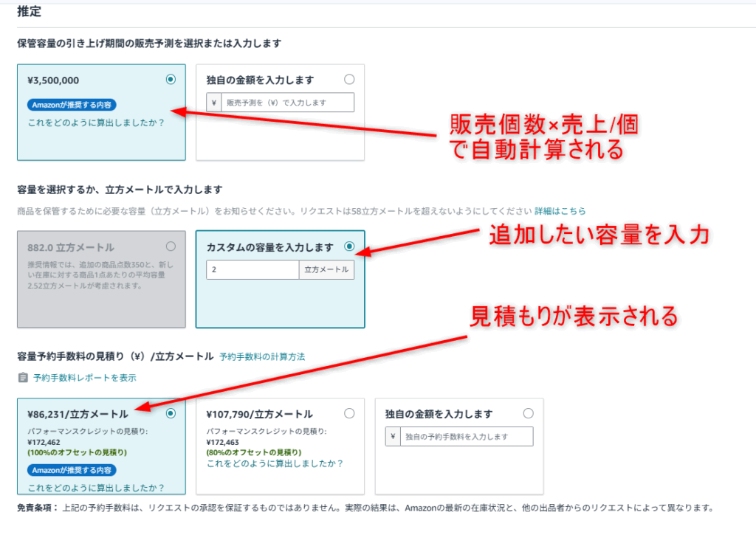
Task: Click the Amazonが推奨する内容 badge under ¥86,231/立方メートル
Action: pos(72,470)
